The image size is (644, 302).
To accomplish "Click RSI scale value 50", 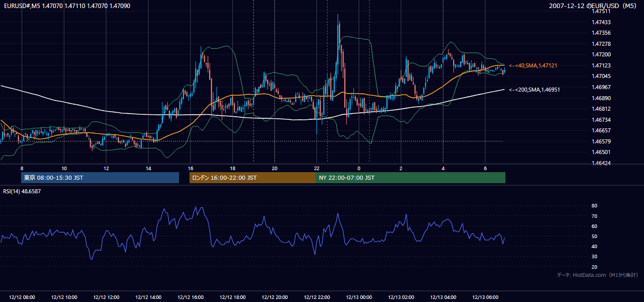I will coord(595,236).
